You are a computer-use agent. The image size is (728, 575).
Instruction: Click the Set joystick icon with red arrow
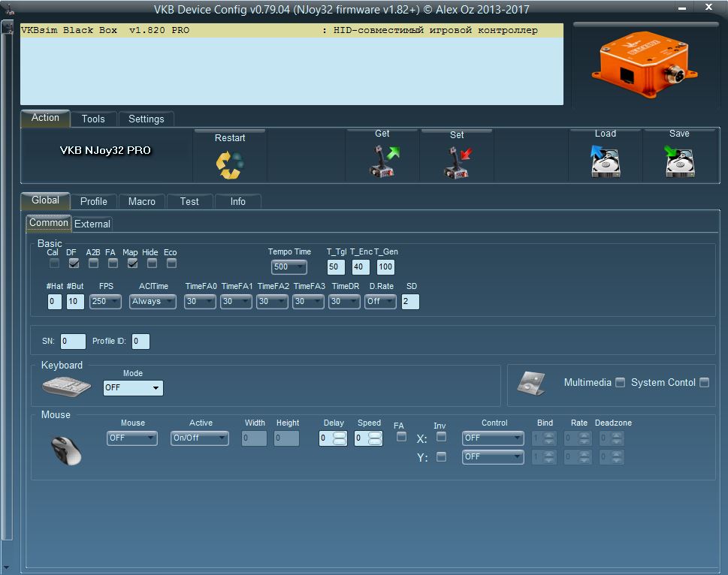(x=458, y=162)
